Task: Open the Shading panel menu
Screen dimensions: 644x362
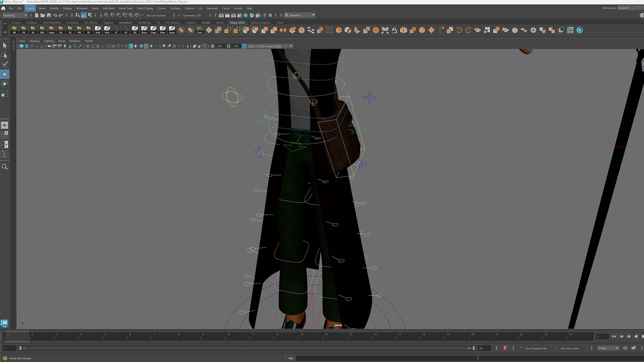Action: [x=34, y=41]
